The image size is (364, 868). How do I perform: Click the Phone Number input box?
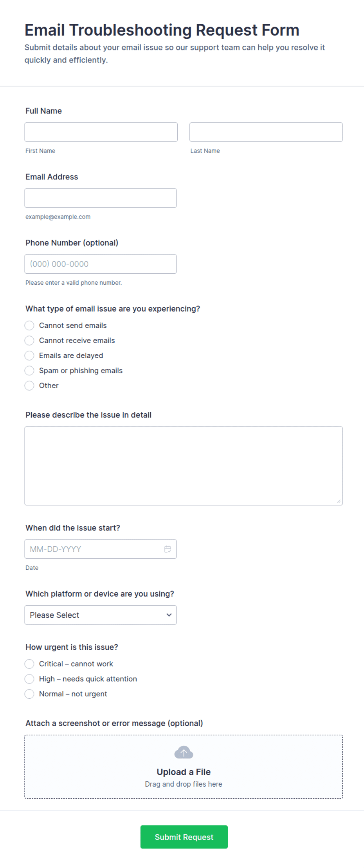(x=101, y=264)
